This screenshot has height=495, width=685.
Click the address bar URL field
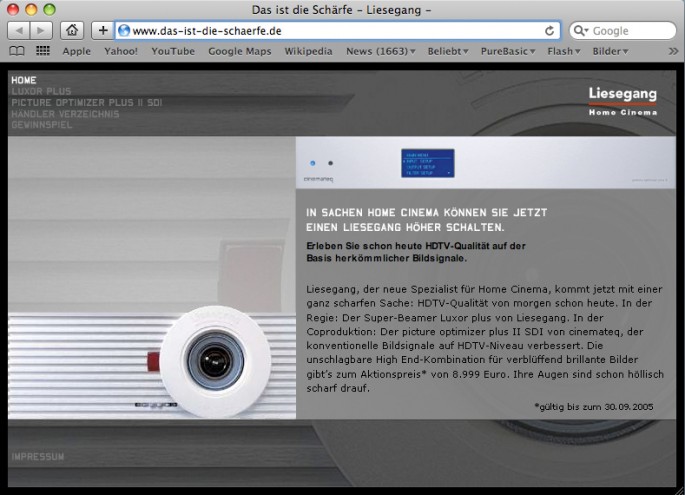coord(338,31)
